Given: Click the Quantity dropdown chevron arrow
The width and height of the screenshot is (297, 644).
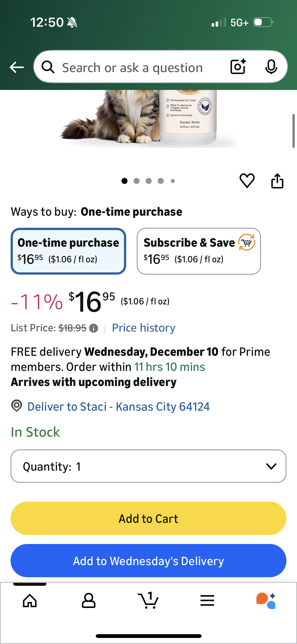Looking at the screenshot, I should point(271,466).
